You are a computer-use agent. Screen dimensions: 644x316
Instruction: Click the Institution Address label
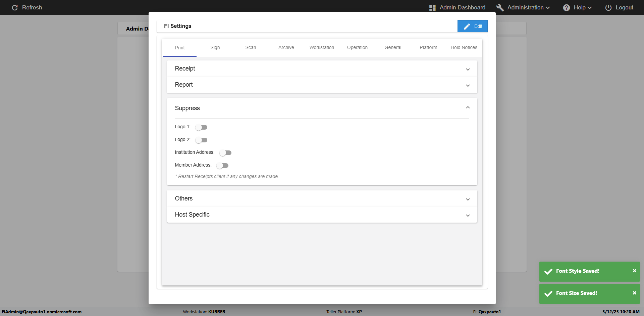[x=195, y=152]
